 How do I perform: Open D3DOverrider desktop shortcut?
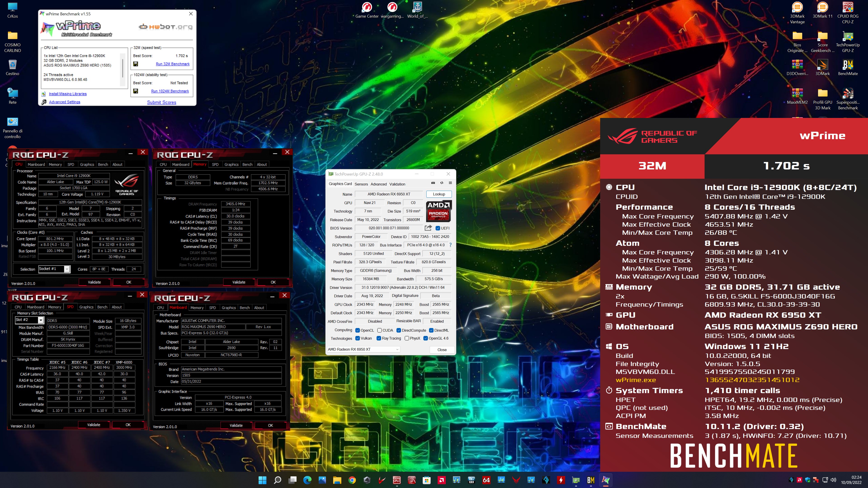[x=797, y=67]
